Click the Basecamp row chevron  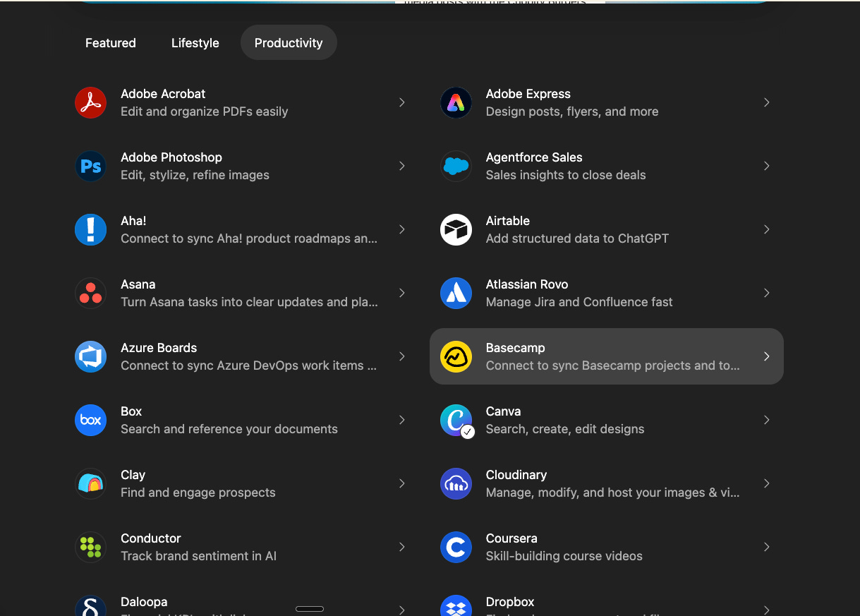click(x=767, y=356)
